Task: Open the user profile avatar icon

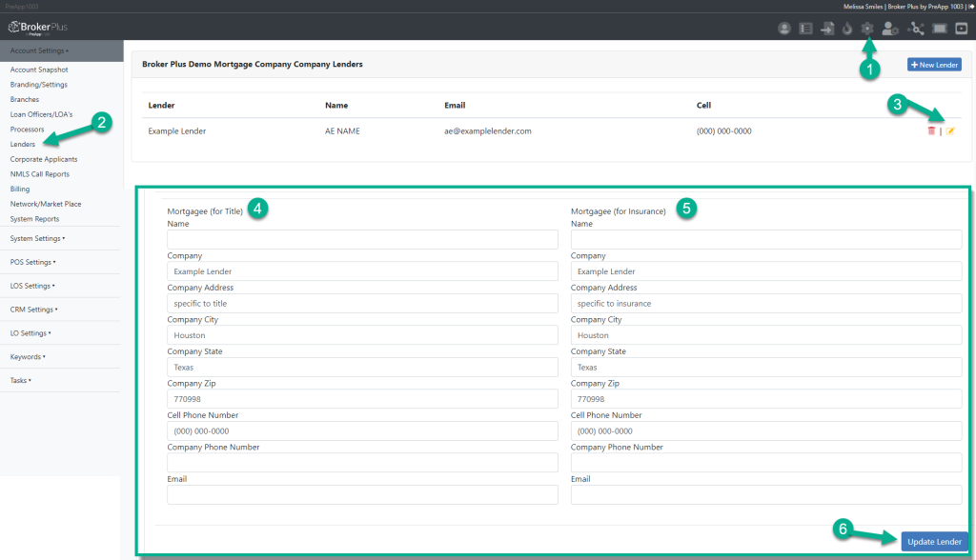Action: tap(784, 29)
